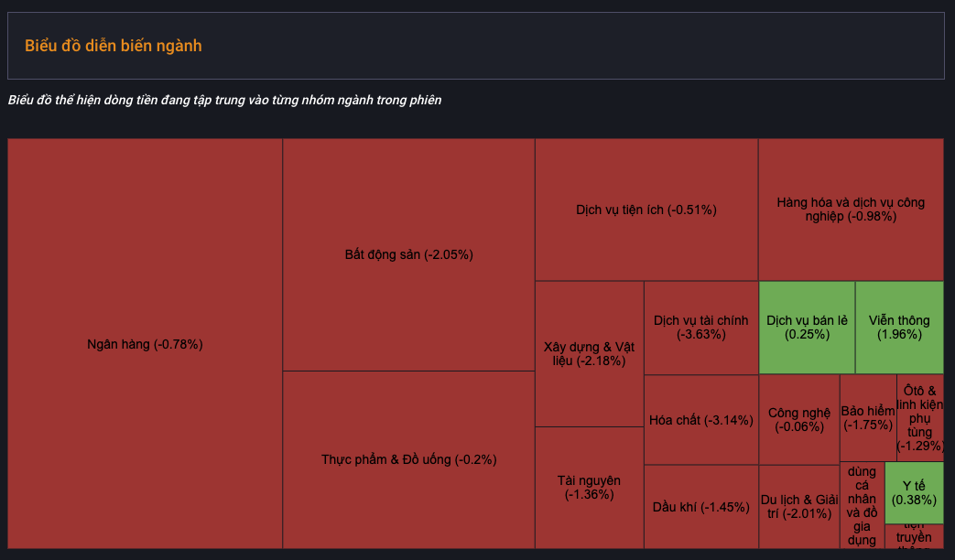Select the Dịch vụ tài chính (-3.63%) tile

[x=701, y=328]
